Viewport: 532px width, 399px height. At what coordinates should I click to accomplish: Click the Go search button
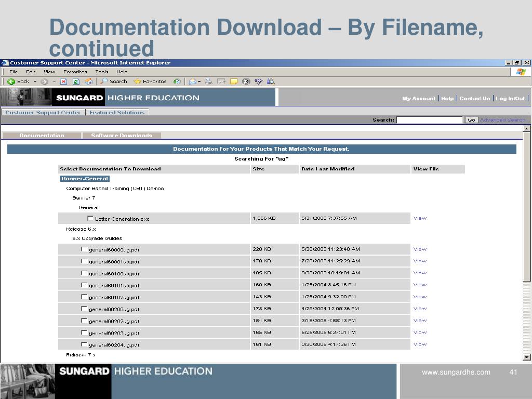tap(471, 120)
